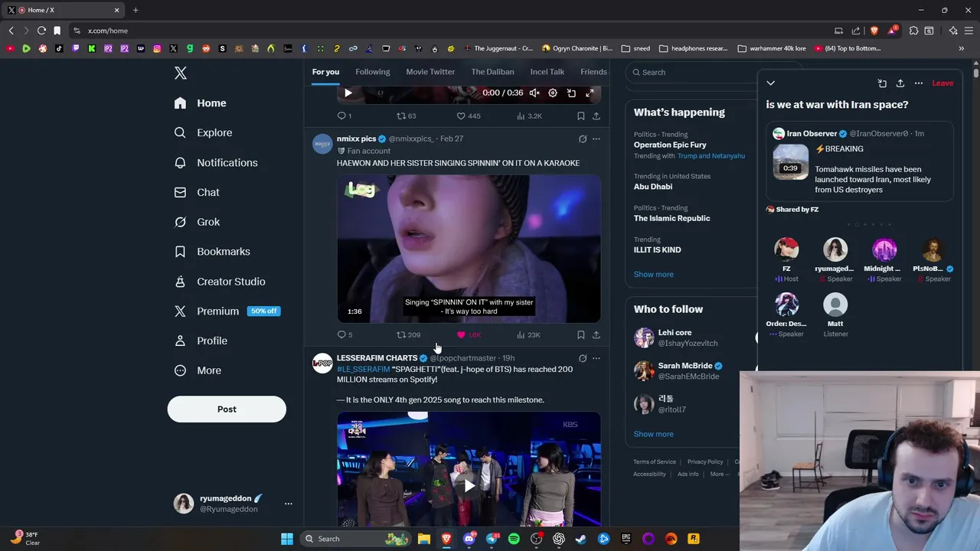The height and width of the screenshot is (551, 980).
Task: Reload the browser page
Action: pos(42,31)
